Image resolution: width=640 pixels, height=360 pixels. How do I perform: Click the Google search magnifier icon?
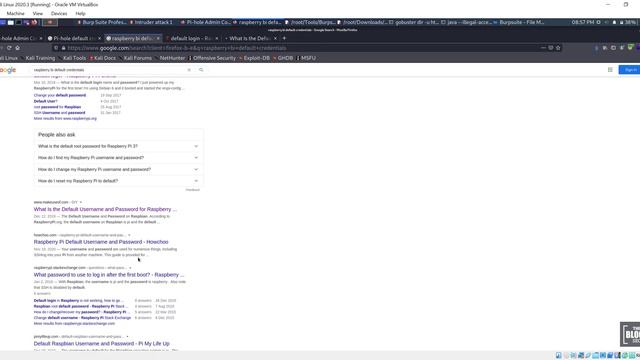click(x=201, y=70)
